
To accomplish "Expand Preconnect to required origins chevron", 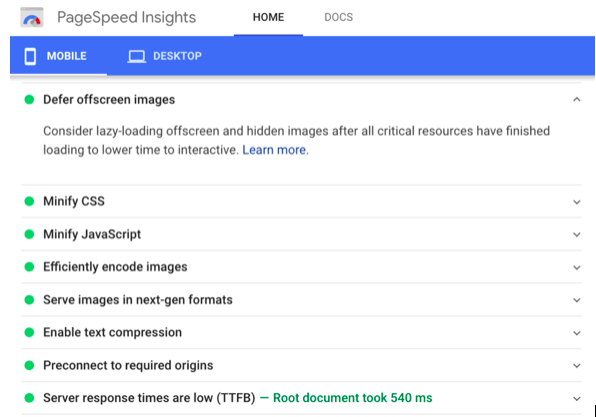I will pyautogui.click(x=577, y=366).
